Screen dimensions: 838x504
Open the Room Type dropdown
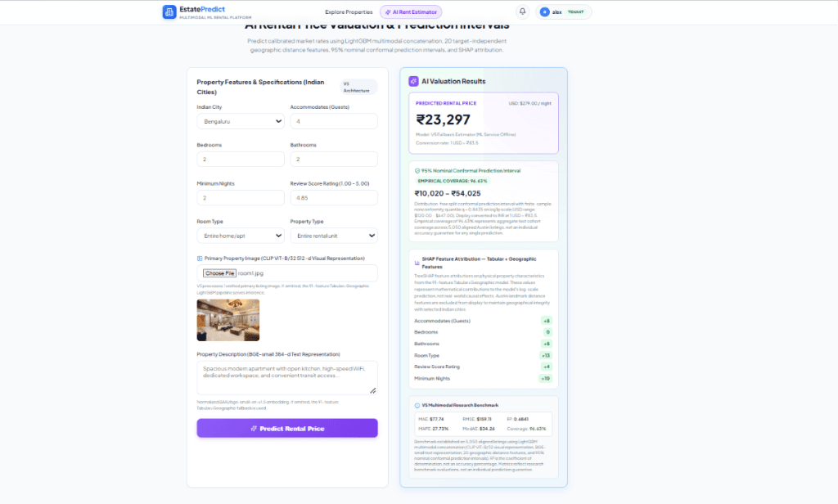point(241,236)
